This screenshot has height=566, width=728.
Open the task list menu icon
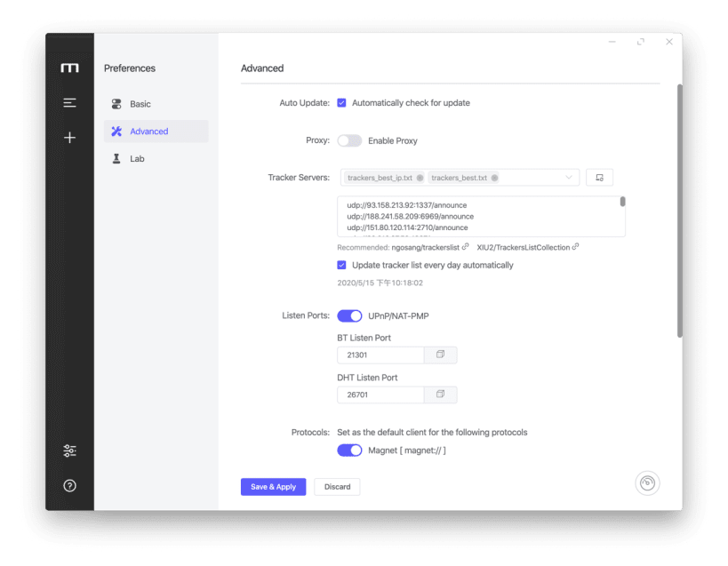[x=69, y=102]
